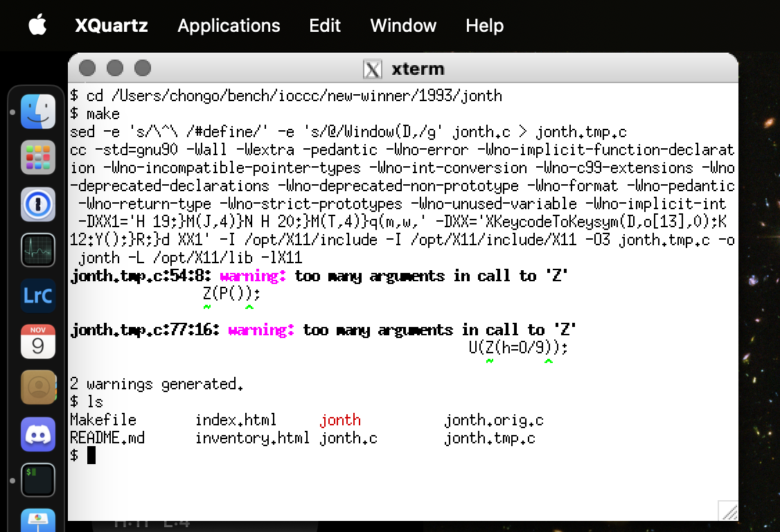The width and height of the screenshot is (780, 532).
Task: Open Keynote from the Dock
Action: (38, 520)
